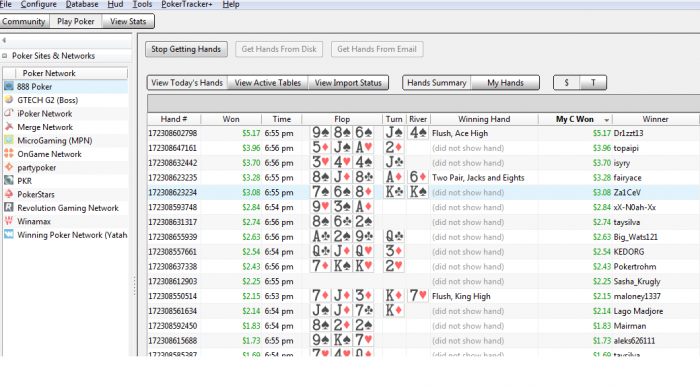Click winner name Big_Wats121
The image size is (700, 388).
pos(635,237)
